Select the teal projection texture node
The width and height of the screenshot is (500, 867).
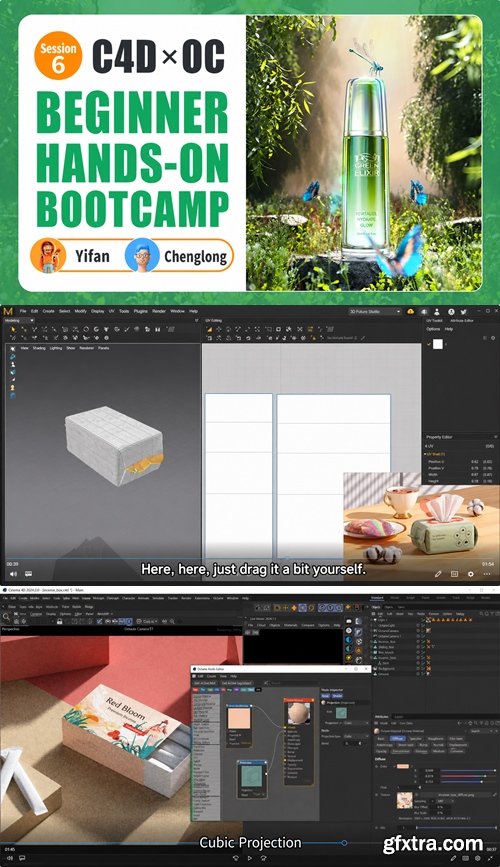pos(253,781)
